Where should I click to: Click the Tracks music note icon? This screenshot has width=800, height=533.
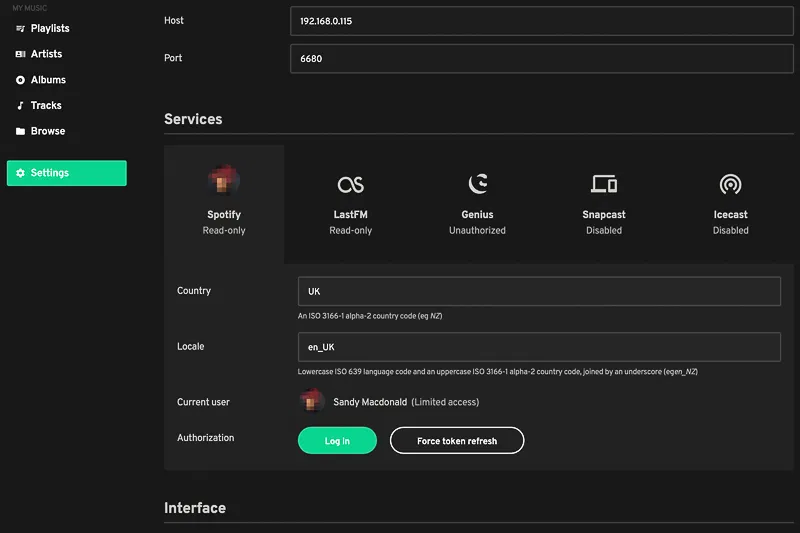point(20,105)
